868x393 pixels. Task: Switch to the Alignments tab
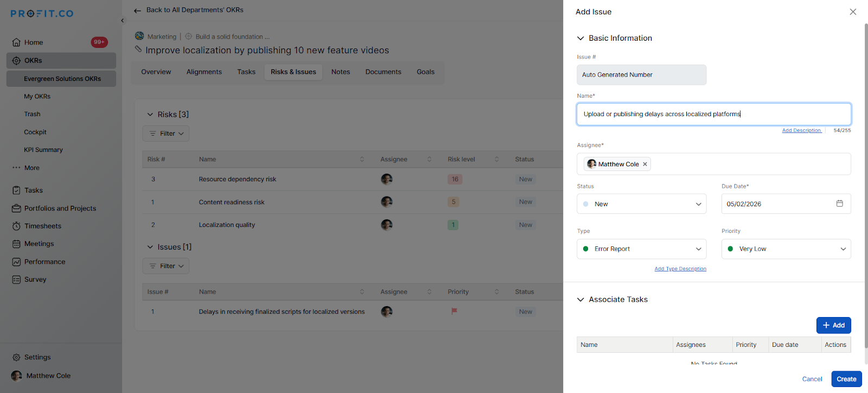click(204, 72)
